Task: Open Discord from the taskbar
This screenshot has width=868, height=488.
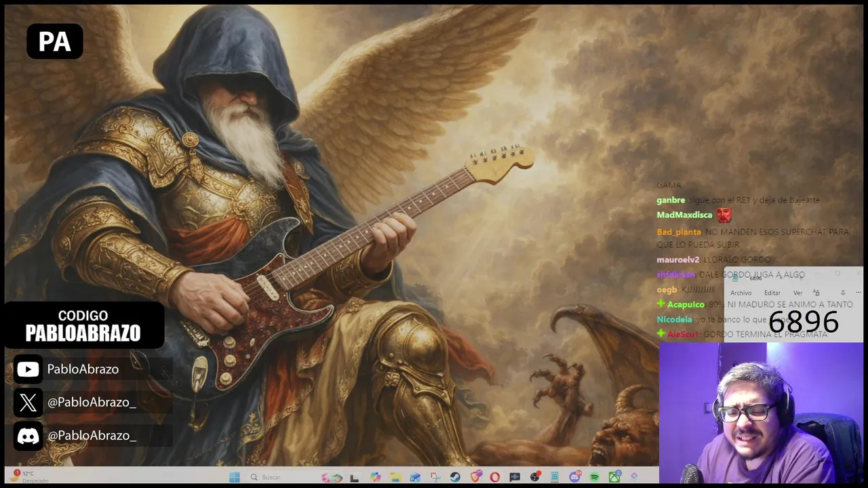Action: pyautogui.click(x=575, y=477)
